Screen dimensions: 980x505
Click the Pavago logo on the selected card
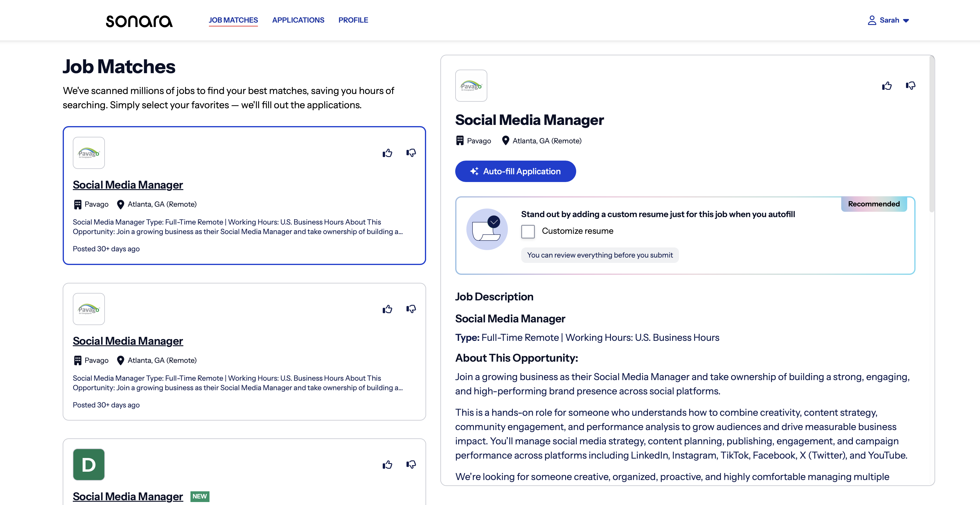pos(89,153)
